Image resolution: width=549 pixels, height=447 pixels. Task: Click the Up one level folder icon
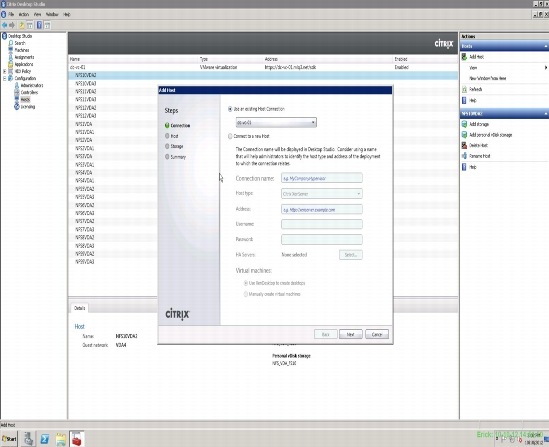point(22,25)
